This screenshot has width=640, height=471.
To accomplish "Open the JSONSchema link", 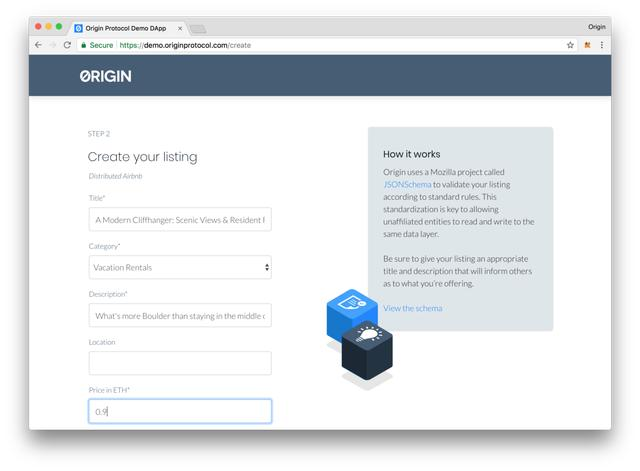I will tap(407, 184).
